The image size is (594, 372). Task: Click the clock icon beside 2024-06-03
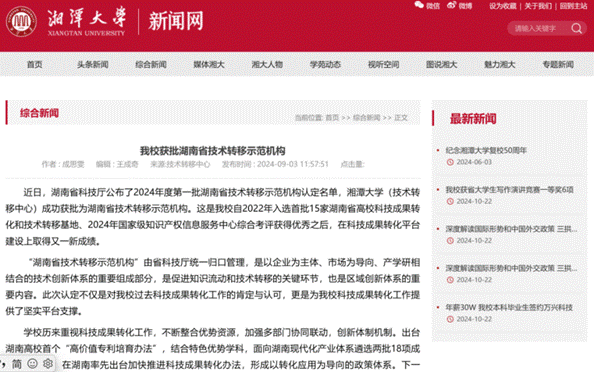pos(450,162)
